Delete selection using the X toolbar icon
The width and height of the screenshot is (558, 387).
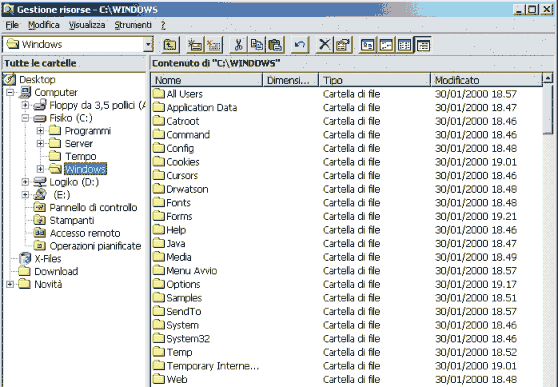324,45
